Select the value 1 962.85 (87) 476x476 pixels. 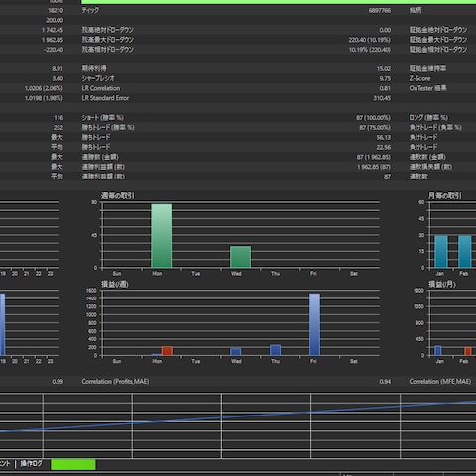tap(374, 167)
